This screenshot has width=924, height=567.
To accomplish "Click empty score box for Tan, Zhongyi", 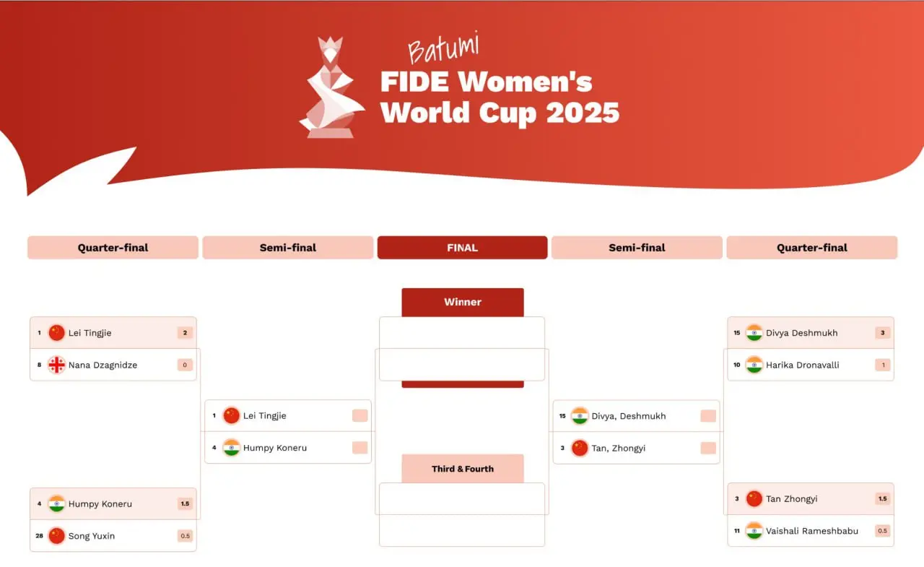I will (707, 448).
